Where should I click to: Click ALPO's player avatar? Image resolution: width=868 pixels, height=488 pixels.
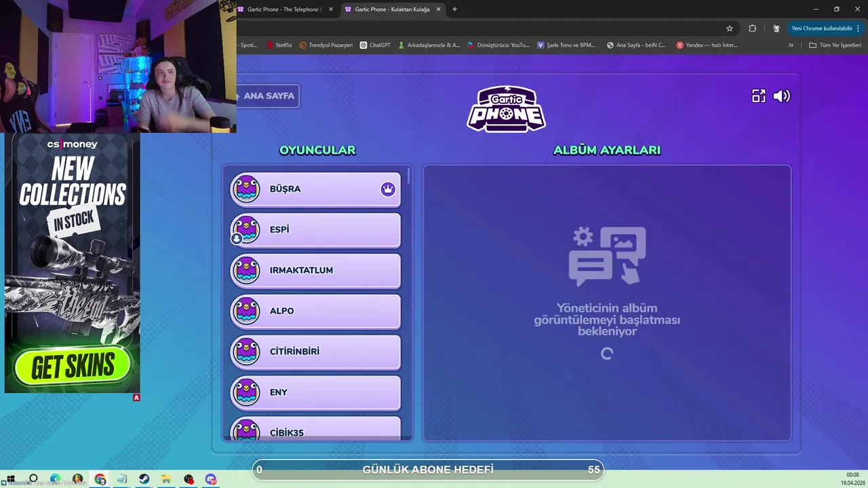(x=246, y=311)
